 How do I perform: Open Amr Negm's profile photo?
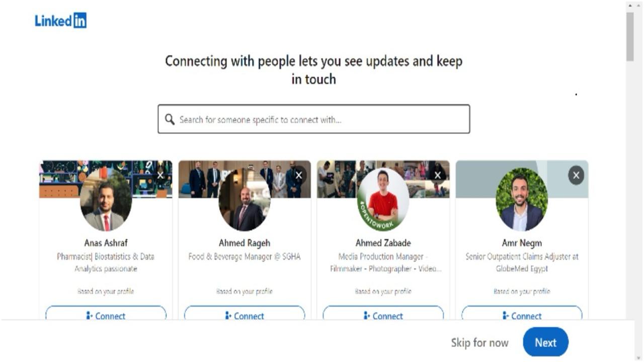click(522, 200)
